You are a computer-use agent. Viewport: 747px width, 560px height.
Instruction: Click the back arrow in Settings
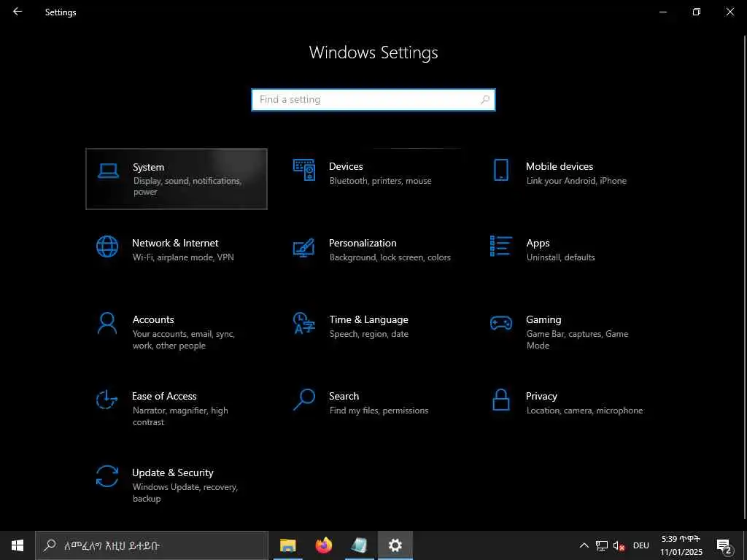(18, 12)
